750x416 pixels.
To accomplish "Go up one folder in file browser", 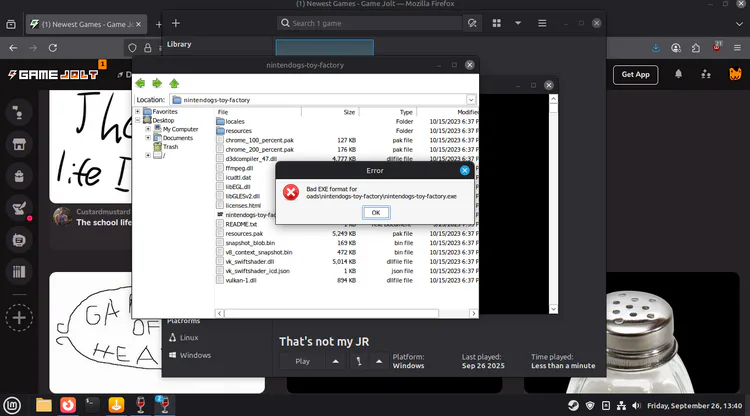I will pos(174,83).
